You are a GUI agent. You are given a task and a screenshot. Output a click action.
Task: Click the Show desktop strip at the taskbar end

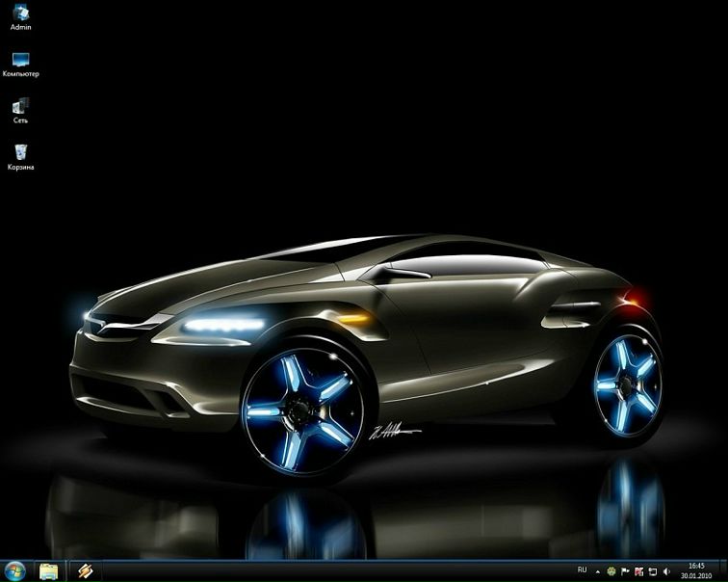coord(723,571)
